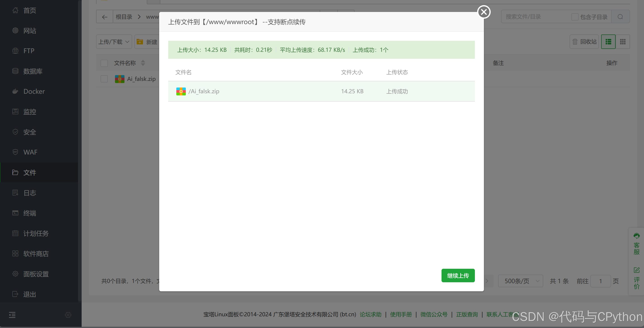644x328 pixels.
Task: Open the 微信公众号 link
Action: (434, 314)
